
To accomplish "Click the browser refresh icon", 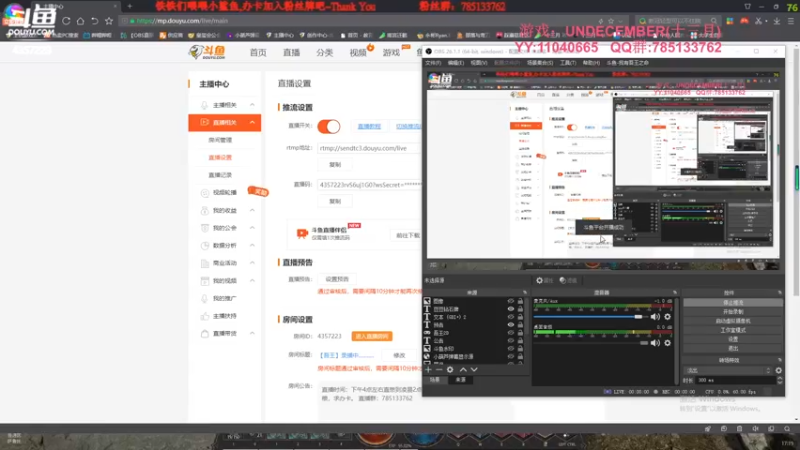I will pos(66,21).
